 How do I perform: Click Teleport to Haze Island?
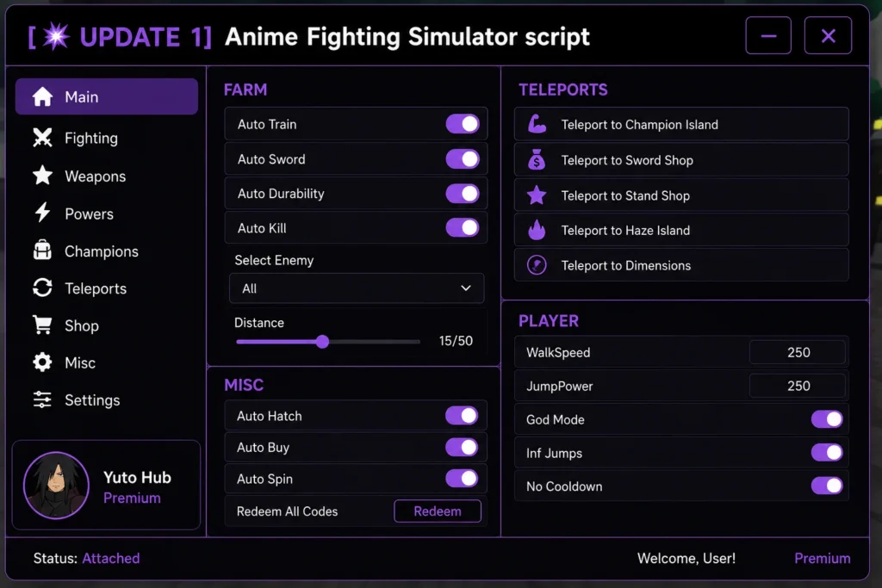(681, 230)
